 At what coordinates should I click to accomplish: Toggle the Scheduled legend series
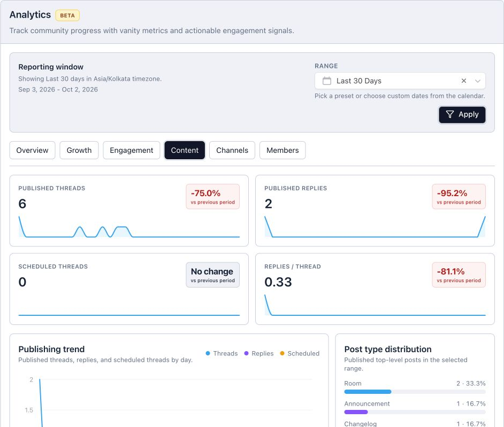pos(300,353)
